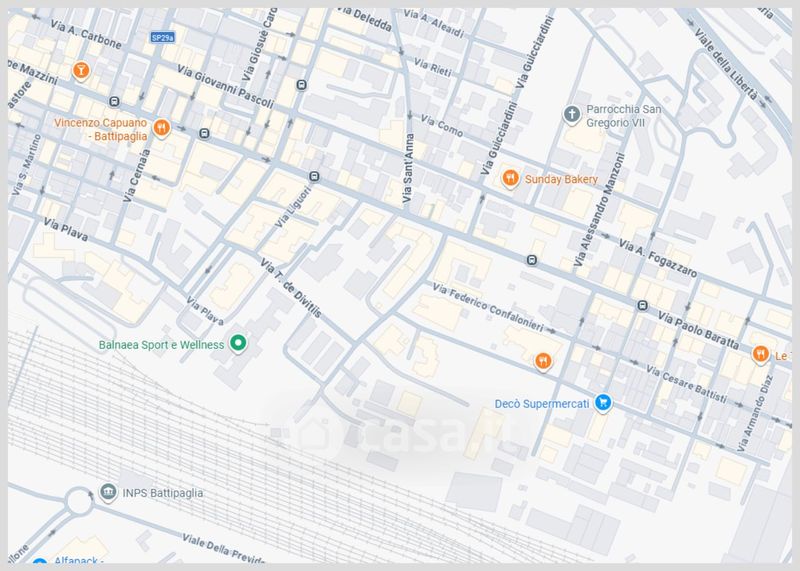The height and width of the screenshot is (571, 800).
Task: Select the INPS Battipaglia text label
Action: point(164,494)
